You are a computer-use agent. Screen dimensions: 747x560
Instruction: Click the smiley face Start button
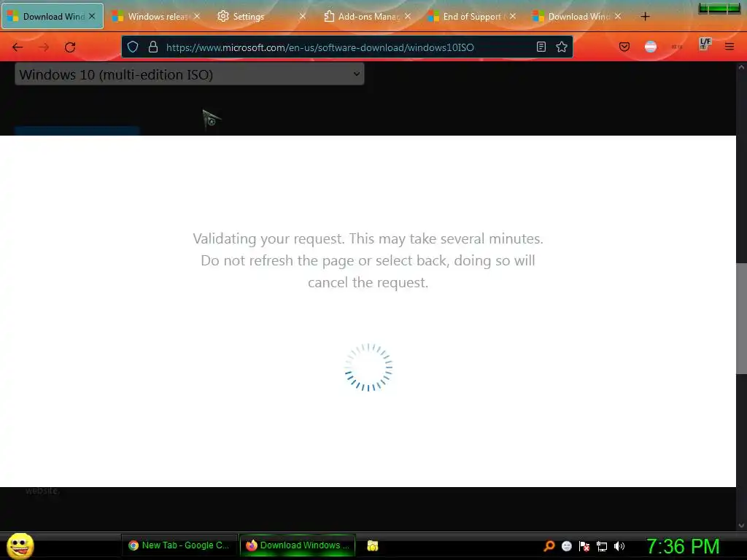20,545
